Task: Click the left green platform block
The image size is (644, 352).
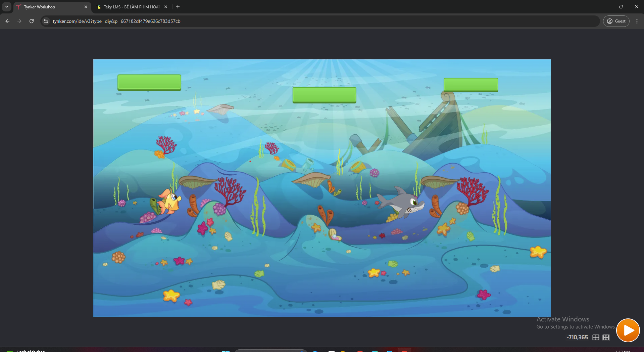Action: (x=149, y=83)
